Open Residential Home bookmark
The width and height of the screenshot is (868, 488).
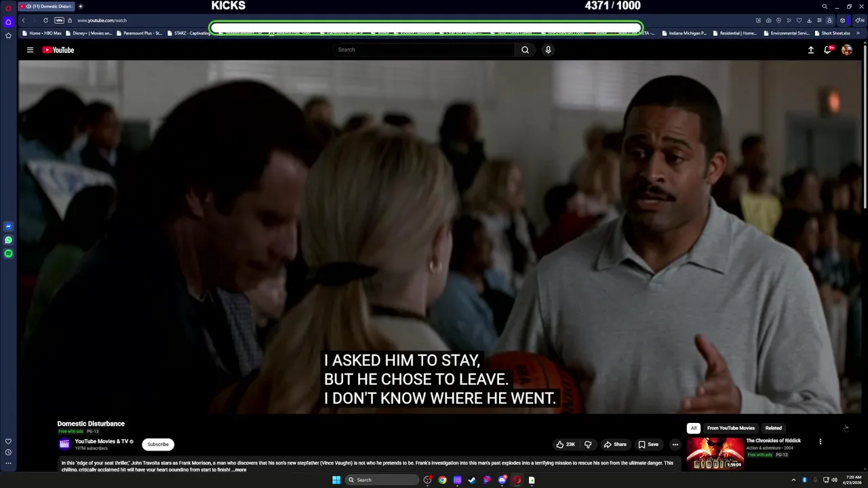[734, 33]
